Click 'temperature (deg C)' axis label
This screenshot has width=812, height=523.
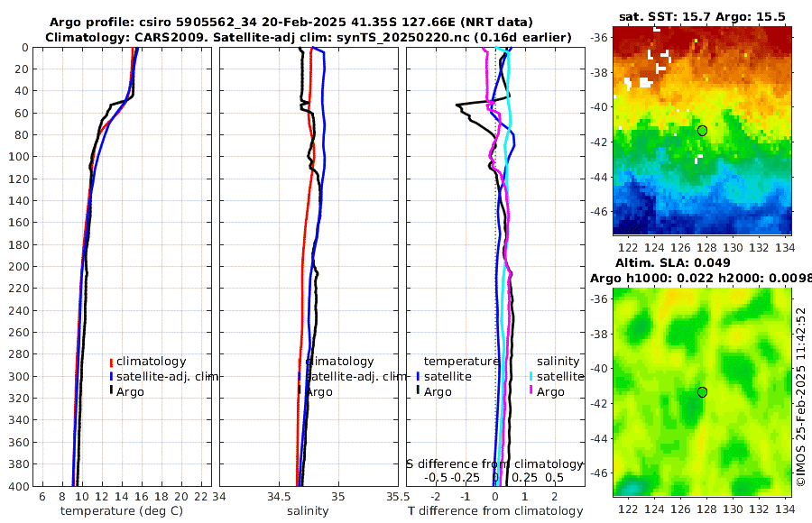tap(122, 511)
